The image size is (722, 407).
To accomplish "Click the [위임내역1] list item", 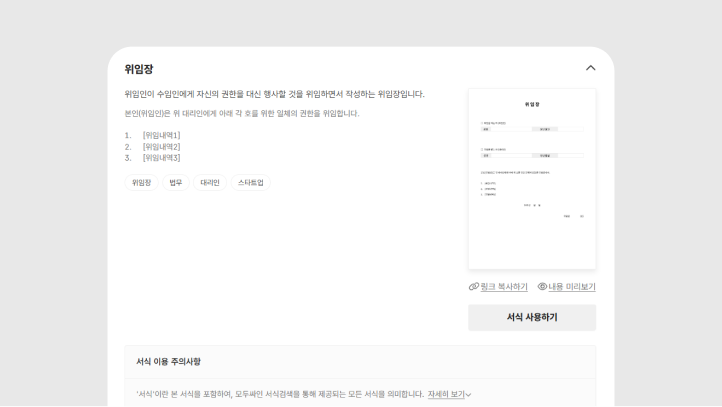I will [x=161, y=135].
